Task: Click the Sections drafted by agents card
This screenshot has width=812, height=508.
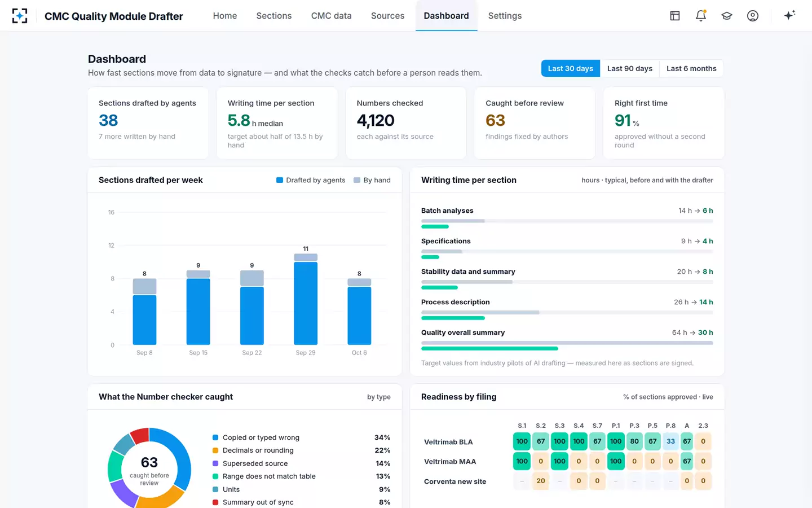Action: click(148, 123)
